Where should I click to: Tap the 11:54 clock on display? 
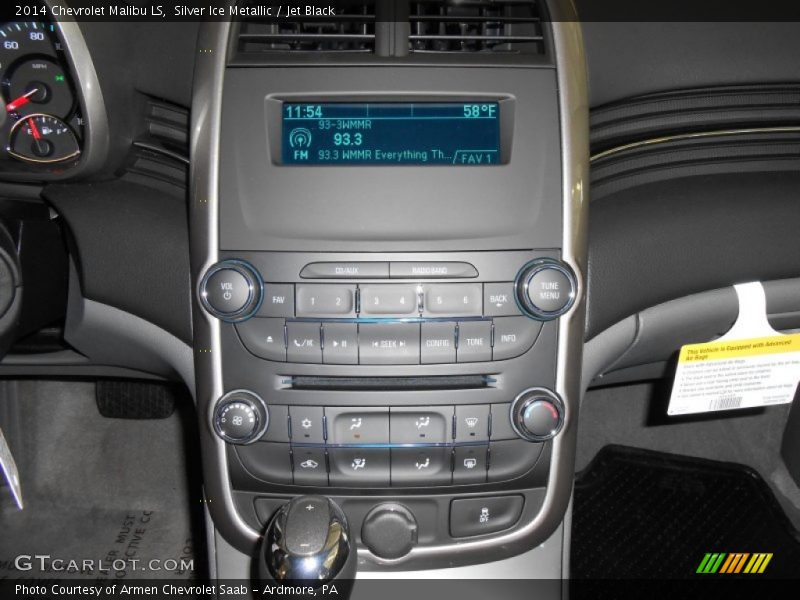tap(304, 111)
